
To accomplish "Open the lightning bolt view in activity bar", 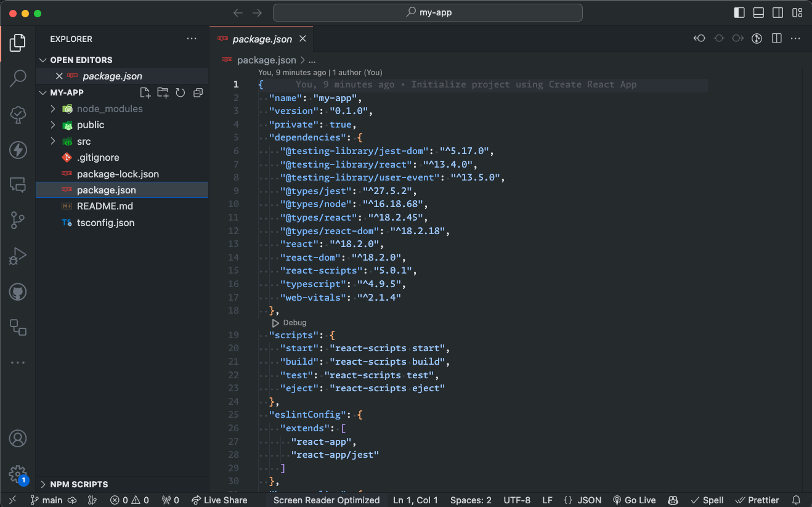I will [18, 149].
